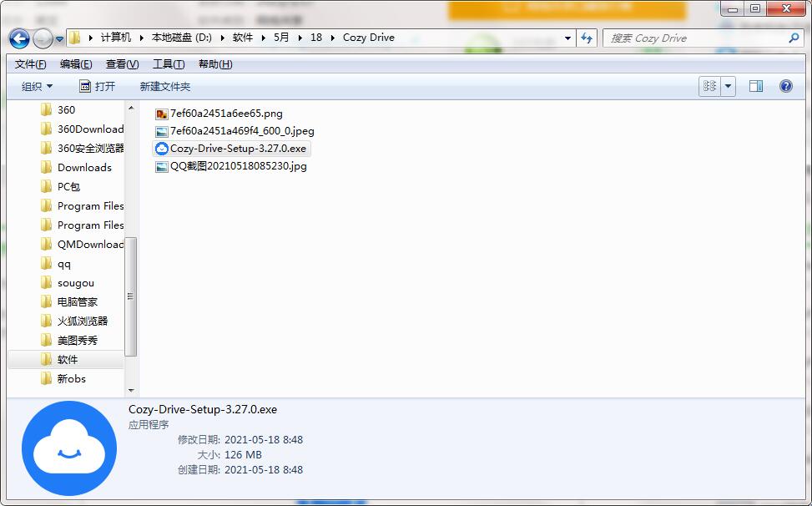This screenshot has height=506, width=812.
Task: Click the refresh button beside address bar
Action: coord(587,38)
